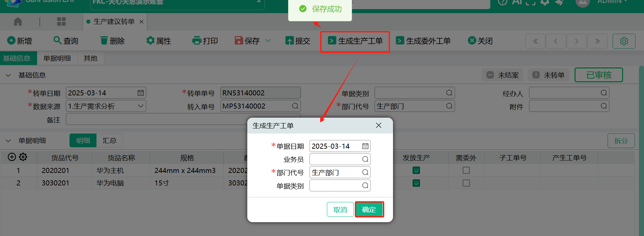Collapse the 基础信息 section
Screen dimensions: 644x236
8,75
